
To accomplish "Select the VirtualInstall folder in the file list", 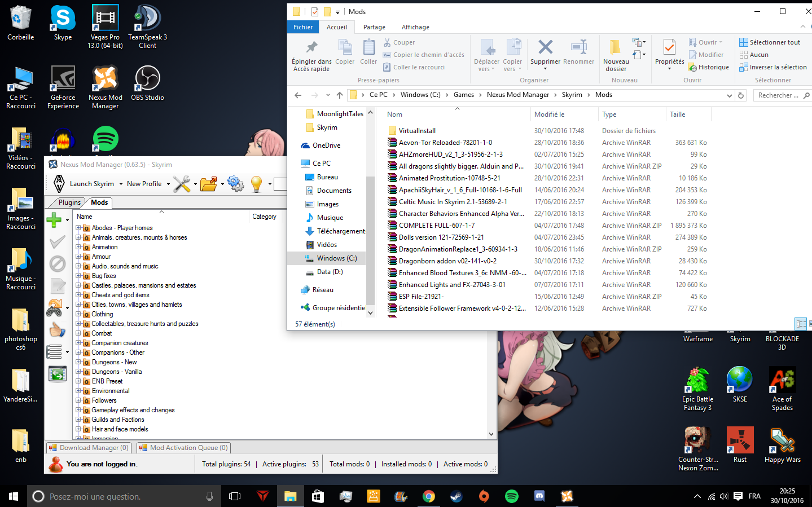I will click(417, 131).
